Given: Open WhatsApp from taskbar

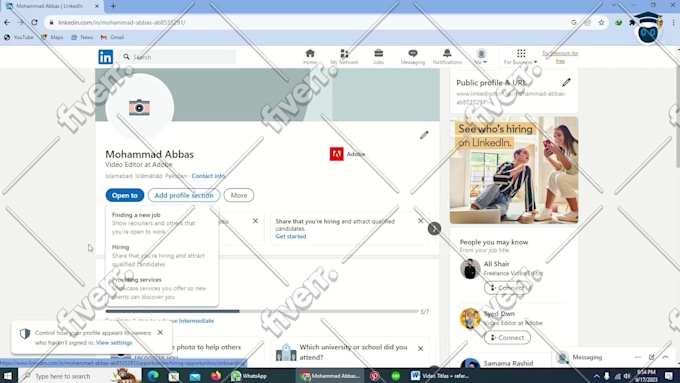Looking at the screenshot, I should (248, 376).
